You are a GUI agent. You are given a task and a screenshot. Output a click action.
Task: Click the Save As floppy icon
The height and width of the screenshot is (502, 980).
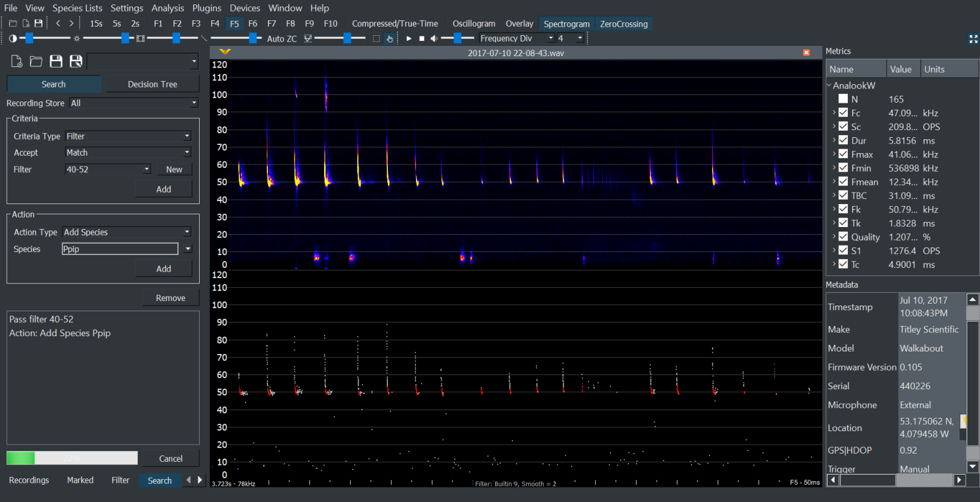pyautogui.click(x=76, y=61)
